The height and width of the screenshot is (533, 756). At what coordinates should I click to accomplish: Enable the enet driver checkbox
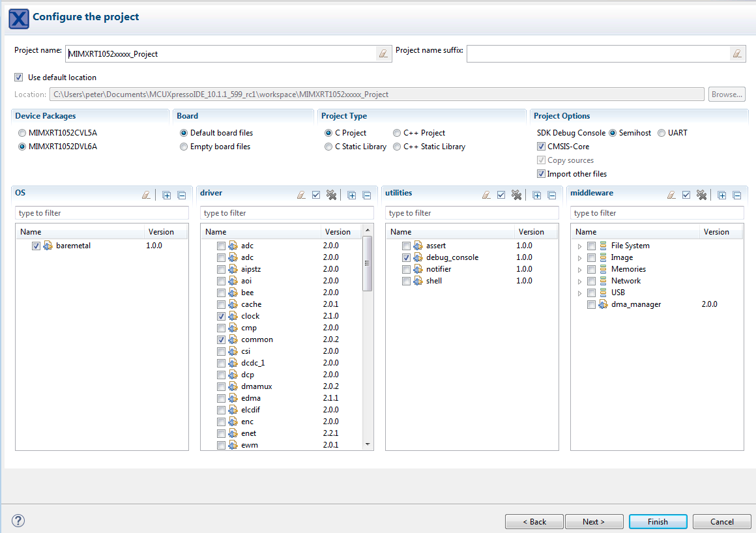222,434
